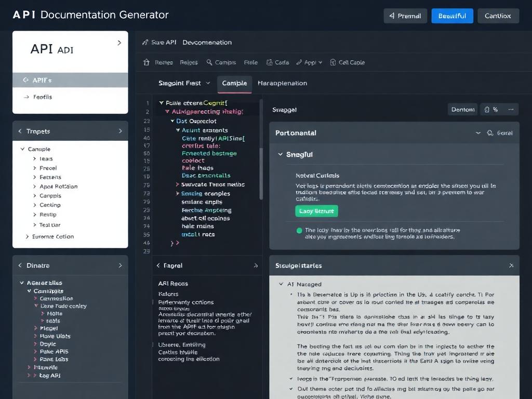Click the Sorel search icon
The height and width of the screenshot is (399, 532).
click(490, 133)
